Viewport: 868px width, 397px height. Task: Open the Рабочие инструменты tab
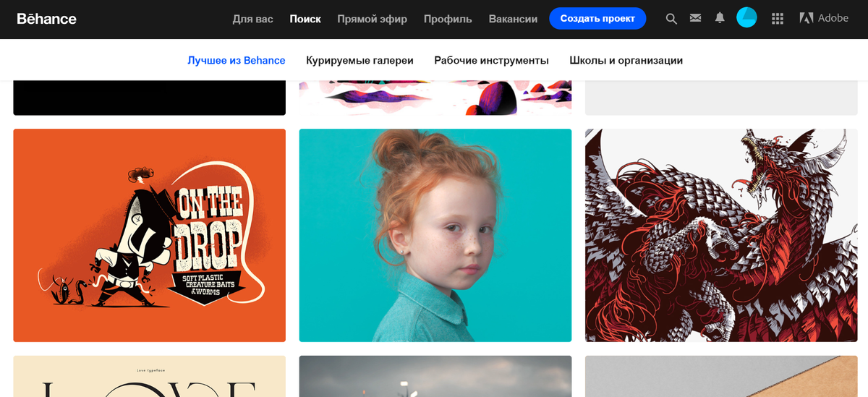click(491, 61)
